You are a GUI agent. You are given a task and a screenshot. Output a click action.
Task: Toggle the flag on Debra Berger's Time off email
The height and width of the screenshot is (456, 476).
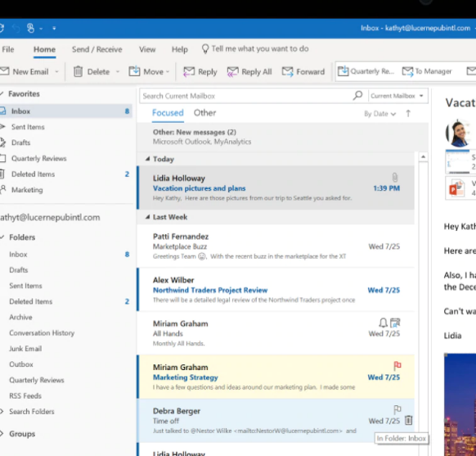tap(397, 409)
